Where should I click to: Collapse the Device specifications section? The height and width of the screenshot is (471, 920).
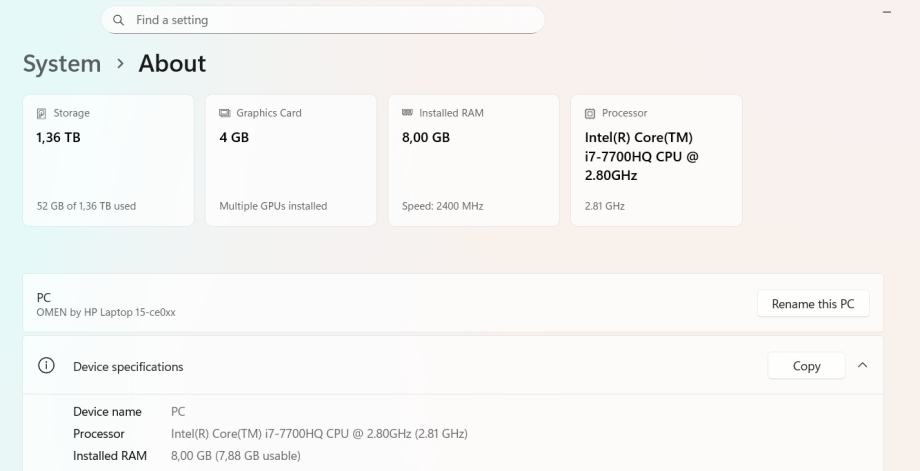[x=863, y=366]
